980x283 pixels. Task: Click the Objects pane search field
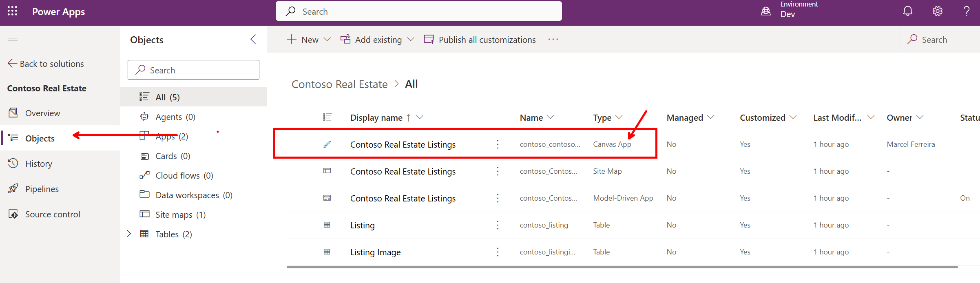pos(193,70)
